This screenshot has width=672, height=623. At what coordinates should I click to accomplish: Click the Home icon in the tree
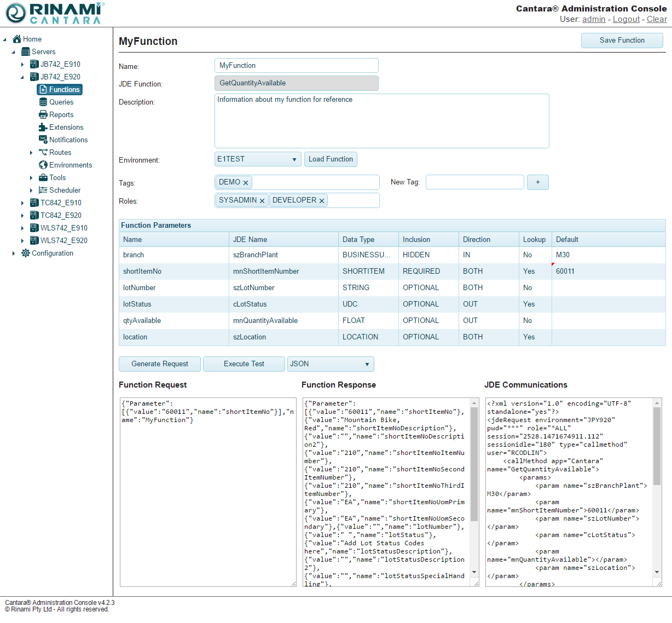[17, 39]
